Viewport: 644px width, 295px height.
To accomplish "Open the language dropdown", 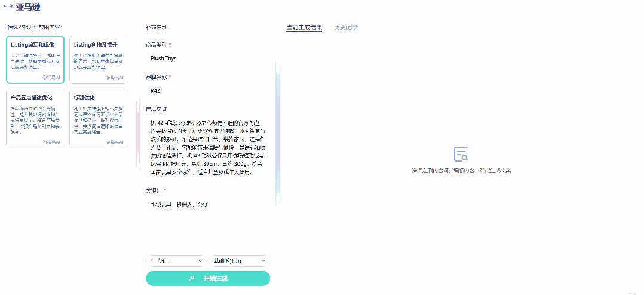I will click(176, 261).
